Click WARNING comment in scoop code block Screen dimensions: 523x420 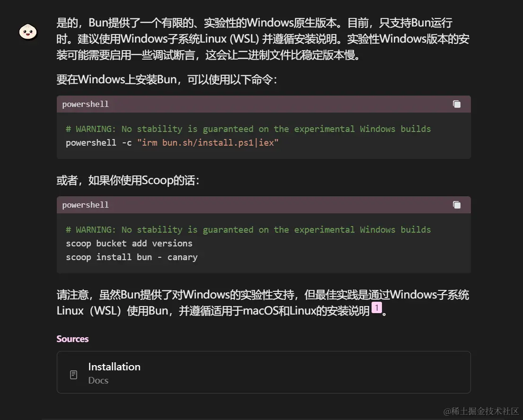tap(248, 230)
